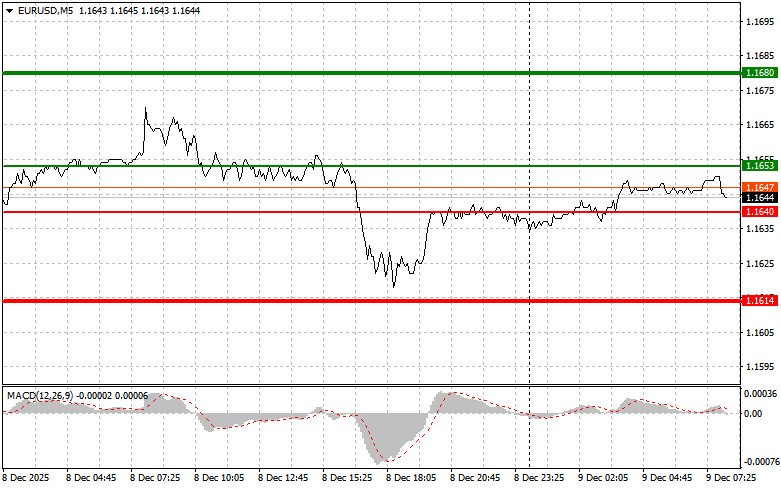
Task: Click the OHLC values 1.1643 1.1645 1.1643 1.1644
Action: click(x=139, y=10)
